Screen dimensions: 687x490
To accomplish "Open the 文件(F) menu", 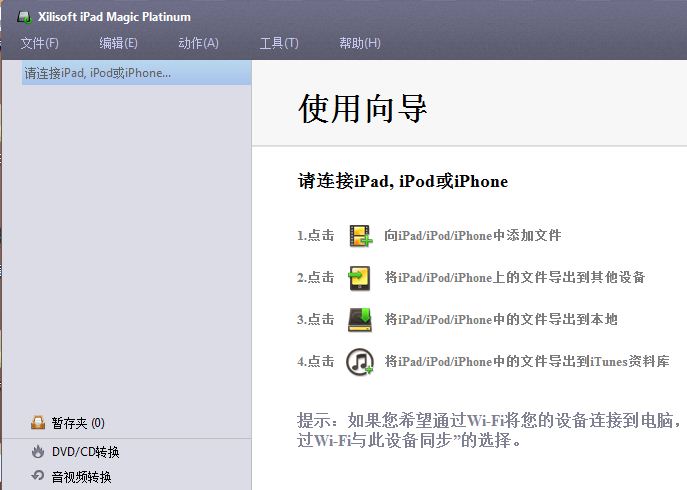I will tap(40, 43).
